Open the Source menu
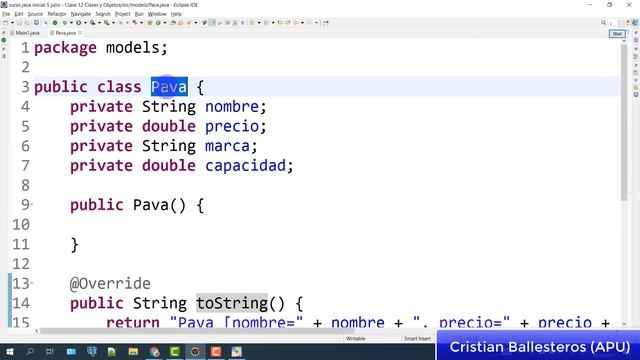Viewport: 640px width, 360px height. 35,14
